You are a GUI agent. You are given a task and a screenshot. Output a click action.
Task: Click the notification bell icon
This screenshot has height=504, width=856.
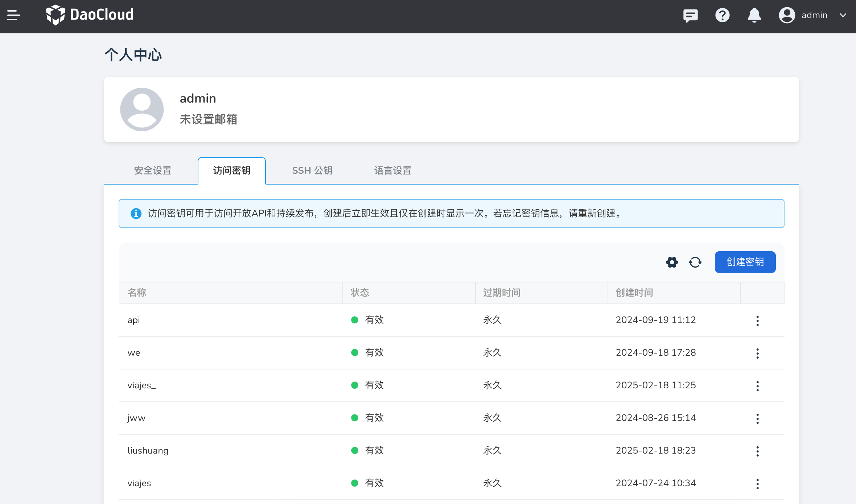(x=755, y=16)
